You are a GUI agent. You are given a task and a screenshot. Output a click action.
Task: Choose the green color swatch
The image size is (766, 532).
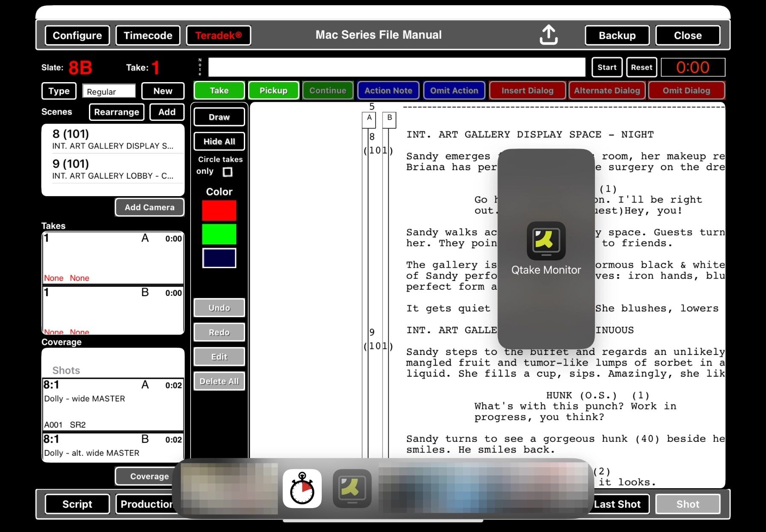coord(219,235)
